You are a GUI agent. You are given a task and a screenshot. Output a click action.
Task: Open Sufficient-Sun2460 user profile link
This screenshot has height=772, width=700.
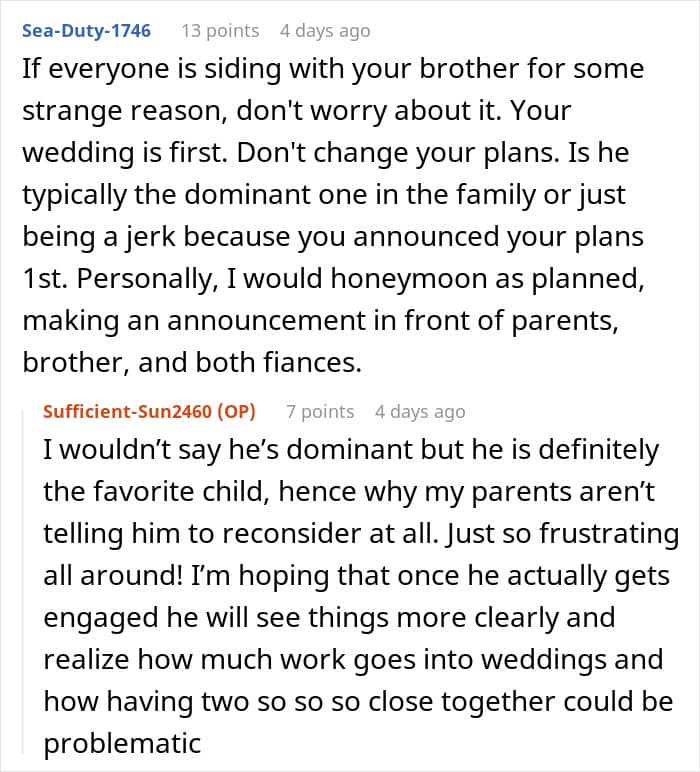point(127,411)
